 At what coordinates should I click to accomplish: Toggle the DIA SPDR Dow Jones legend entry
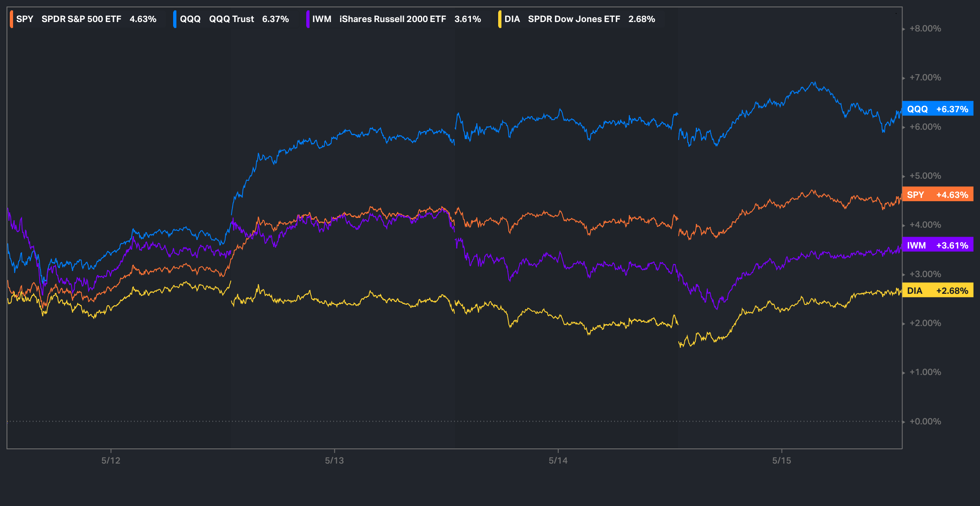tap(579, 19)
